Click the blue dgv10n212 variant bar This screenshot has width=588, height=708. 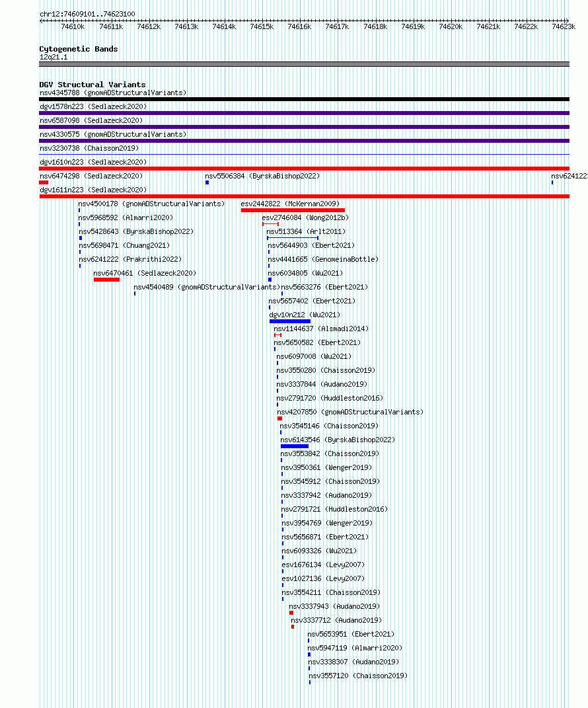coord(290,321)
